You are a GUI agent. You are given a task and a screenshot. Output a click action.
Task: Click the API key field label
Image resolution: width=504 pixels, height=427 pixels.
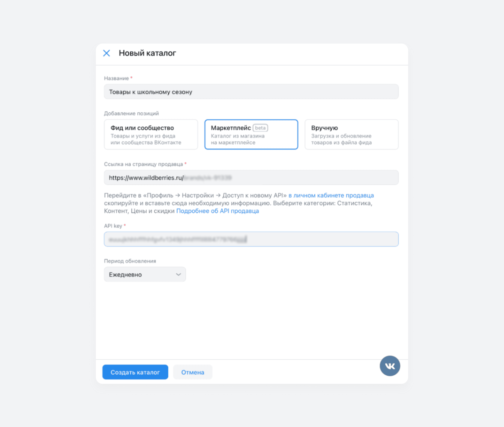tap(113, 226)
